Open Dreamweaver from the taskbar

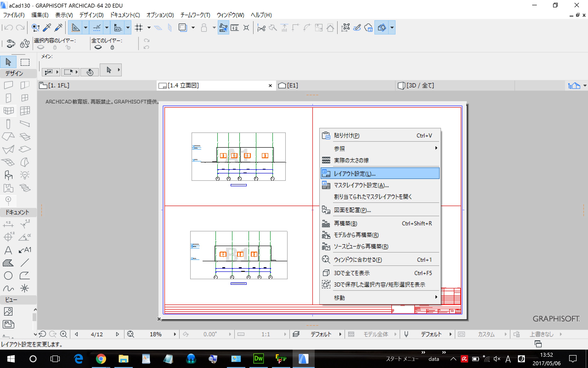tap(258, 359)
